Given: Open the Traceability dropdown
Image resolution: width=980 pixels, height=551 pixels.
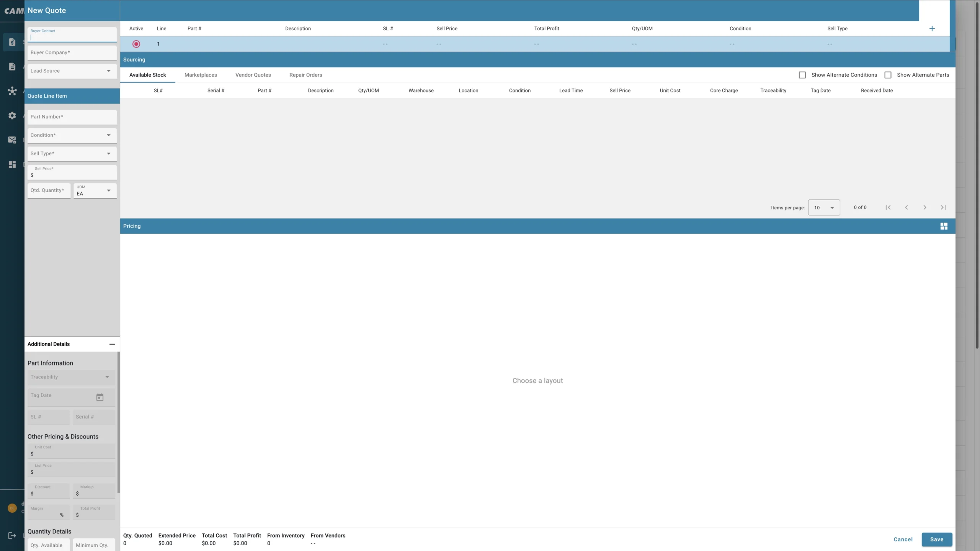Looking at the screenshot, I should [71, 377].
